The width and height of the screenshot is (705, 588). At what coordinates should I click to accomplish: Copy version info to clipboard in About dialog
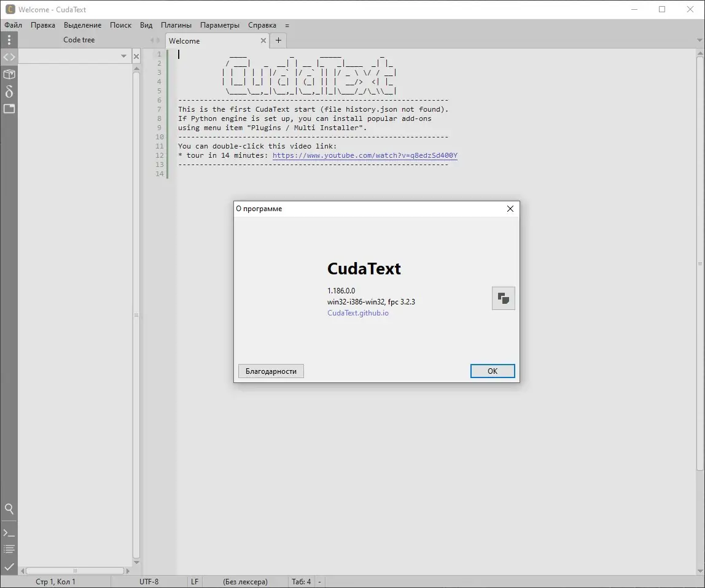(503, 298)
